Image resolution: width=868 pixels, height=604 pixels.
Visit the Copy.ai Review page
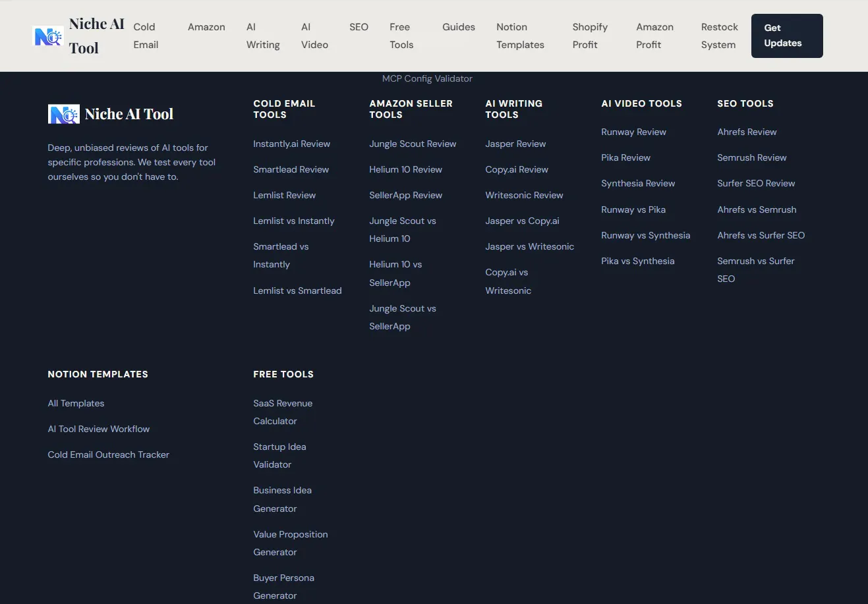click(x=517, y=169)
